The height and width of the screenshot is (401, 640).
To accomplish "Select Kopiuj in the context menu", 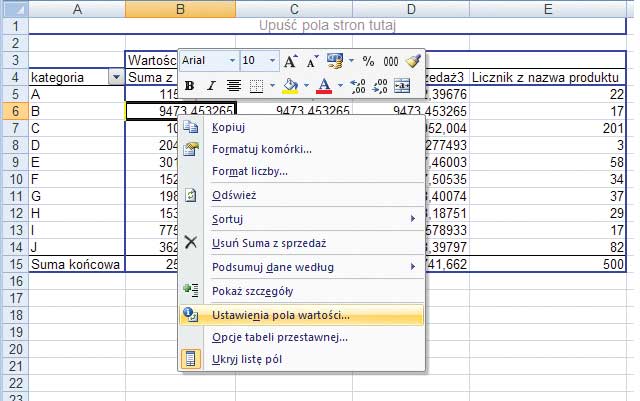I will tap(229, 127).
